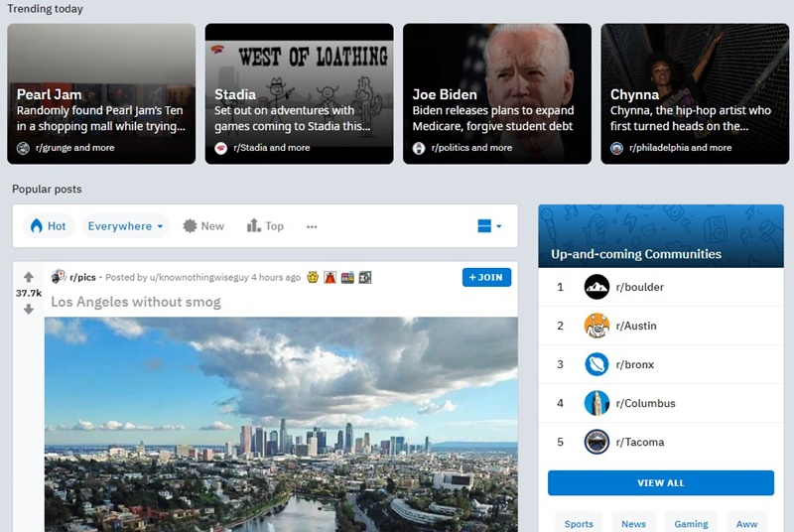
Task: Open the Everywhere location dropdown
Action: pyautogui.click(x=125, y=226)
